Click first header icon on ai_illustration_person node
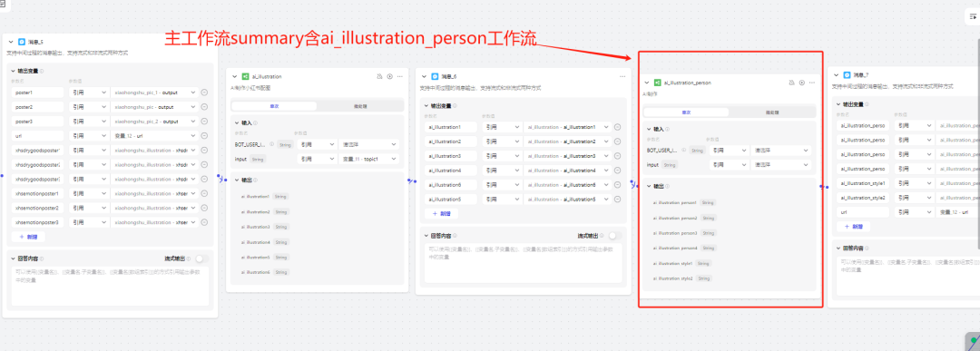 pos(792,82)
